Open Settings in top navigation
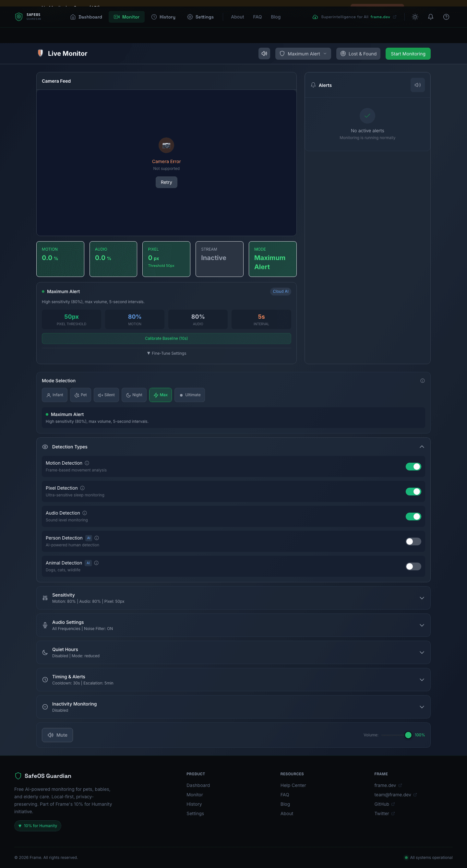467x868 pixels. (x=200, y=17)
